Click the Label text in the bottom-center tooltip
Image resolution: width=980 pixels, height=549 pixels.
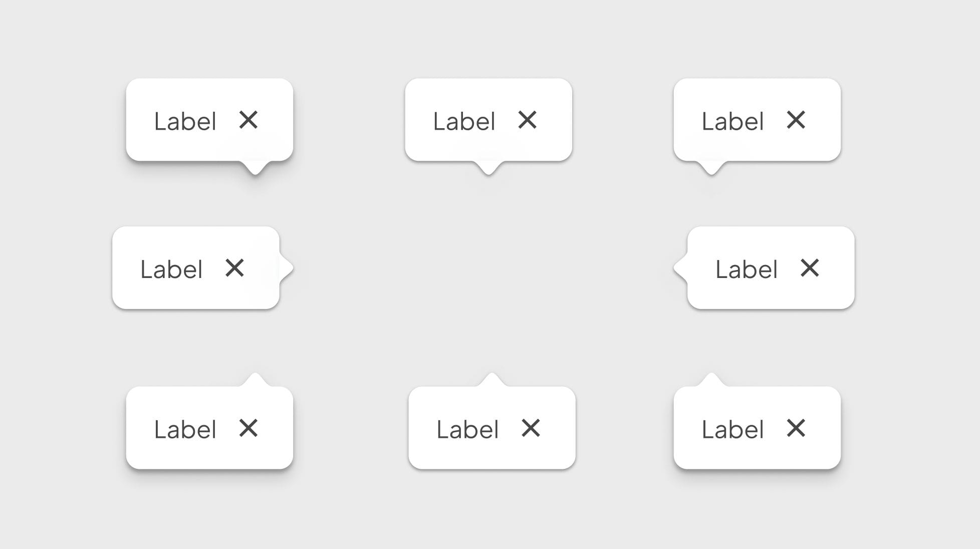[x=467, y=429]
